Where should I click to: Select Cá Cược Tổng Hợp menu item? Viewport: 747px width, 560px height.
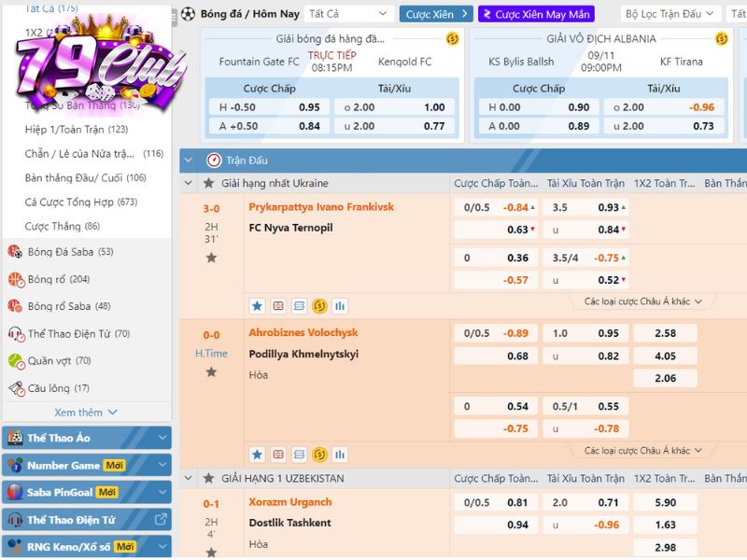click(80, 202)
